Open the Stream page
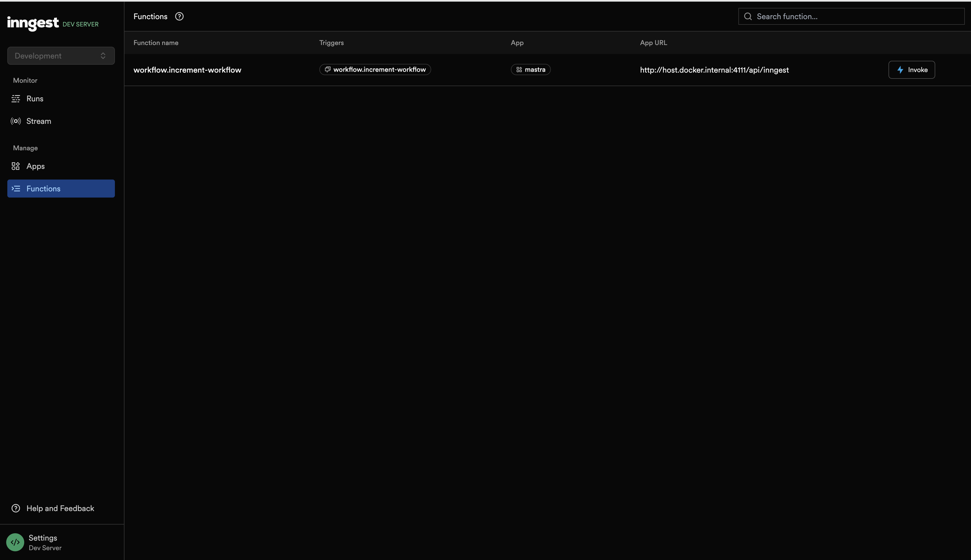Viewport: 971px width, 560px height. point(39,121)
